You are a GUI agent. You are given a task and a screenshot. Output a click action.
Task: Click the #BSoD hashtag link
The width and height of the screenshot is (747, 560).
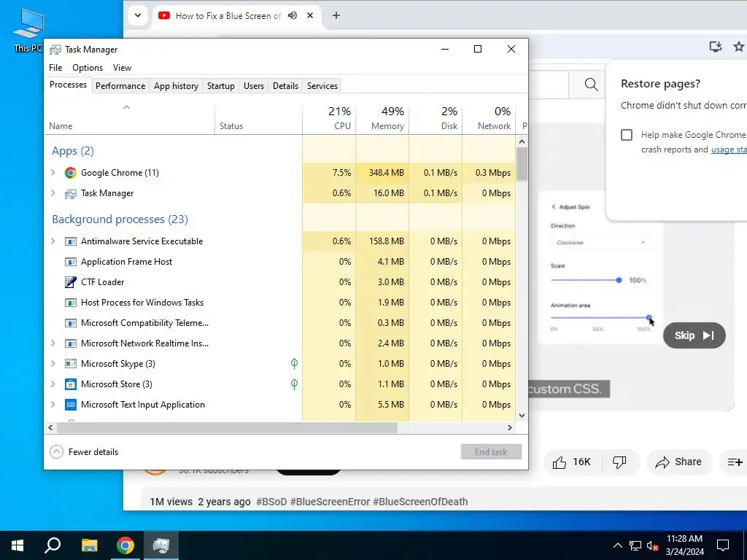(271, 502)
